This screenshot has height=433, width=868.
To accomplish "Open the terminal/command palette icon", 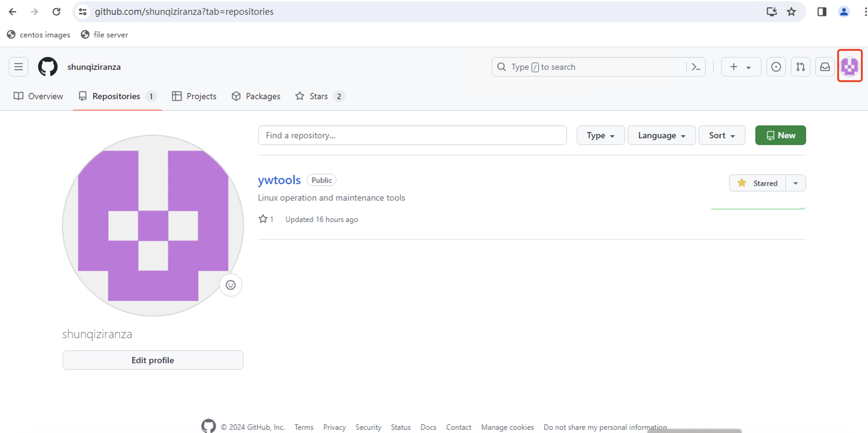I will pos(696,67).
